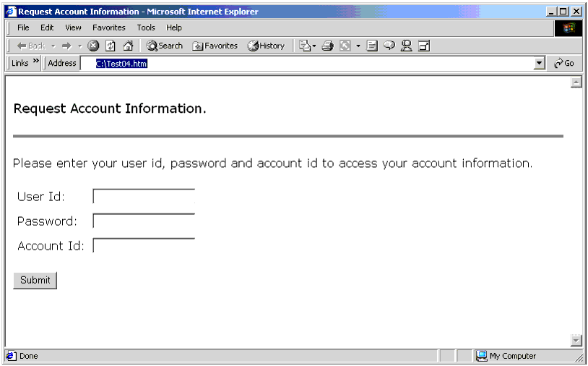Click the 'Done' status bar text
Screen dimensions: 588x366
pos(28,356)
